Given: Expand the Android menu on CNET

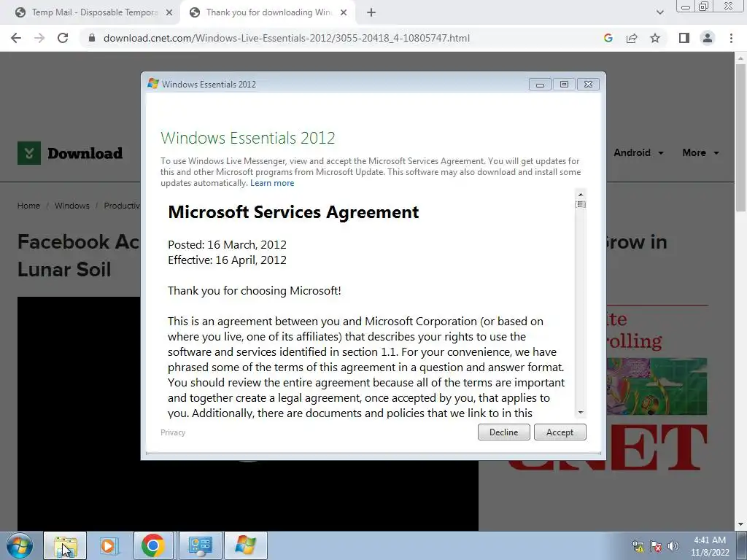Looking at the screenshot, I should click(638, 152).
